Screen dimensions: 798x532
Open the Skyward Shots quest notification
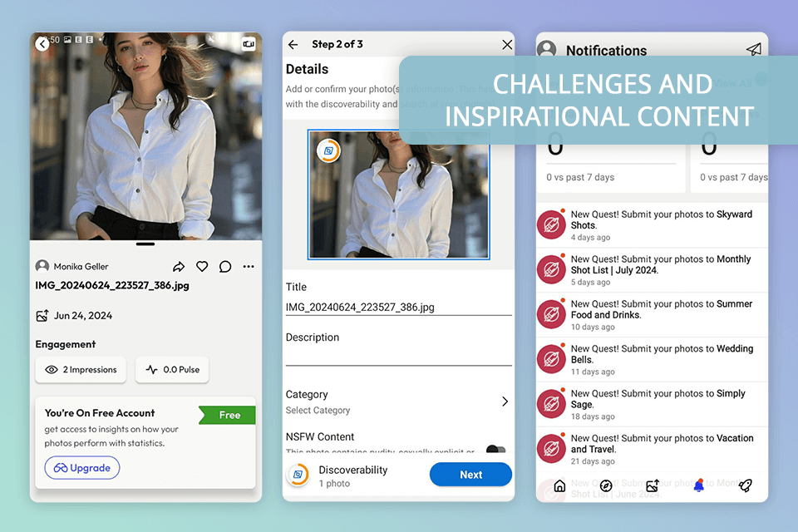pyautogui.click(x=652, y=225)
